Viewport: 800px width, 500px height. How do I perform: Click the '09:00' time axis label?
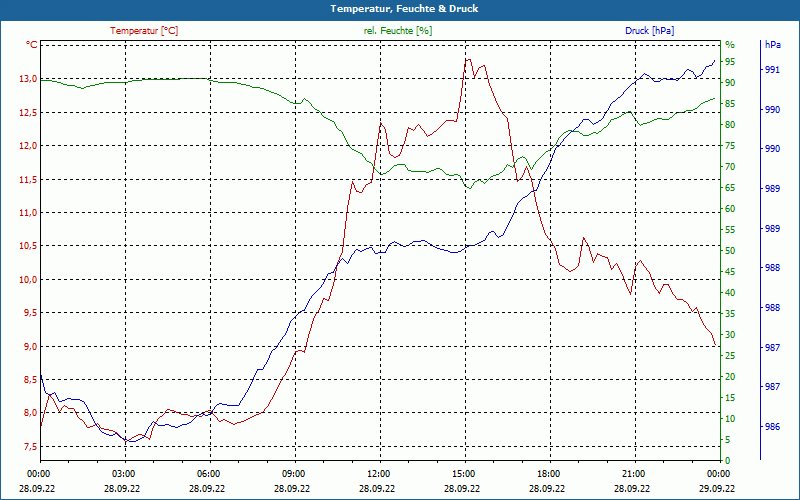coord(292,473)
